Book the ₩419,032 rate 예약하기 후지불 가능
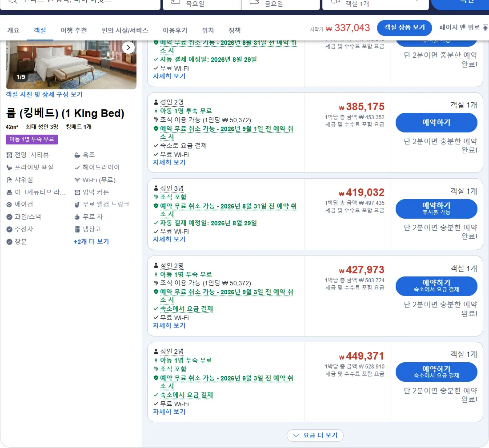Screen dimensions: 489x448 [x=436, y=208]
